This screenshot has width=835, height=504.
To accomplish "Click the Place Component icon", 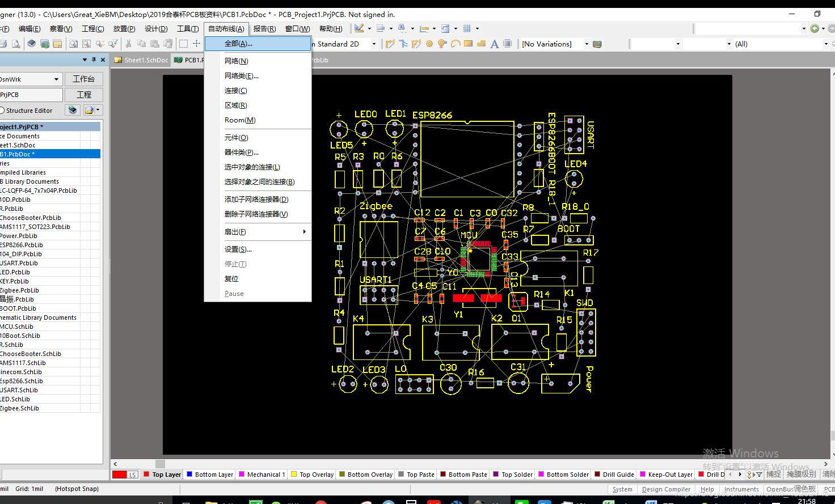I will (508, 44).
